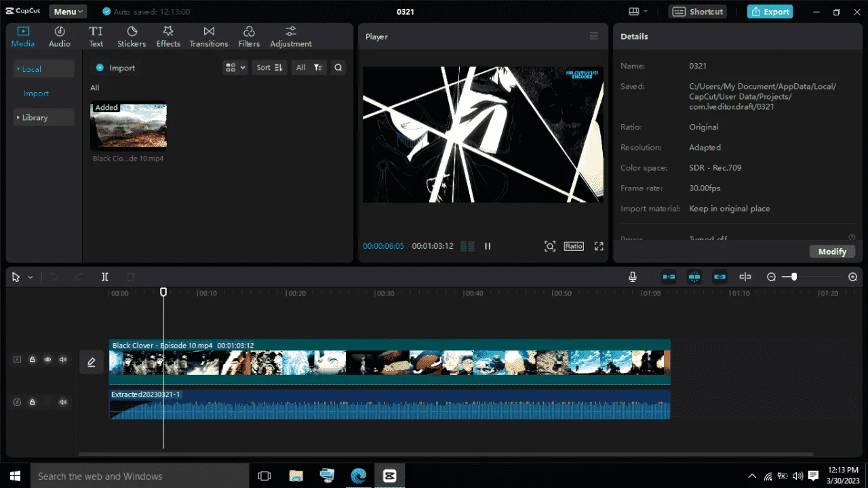This screenshot has height=488, width=868.
Task: Collapse the Local section
Action: 44,68
